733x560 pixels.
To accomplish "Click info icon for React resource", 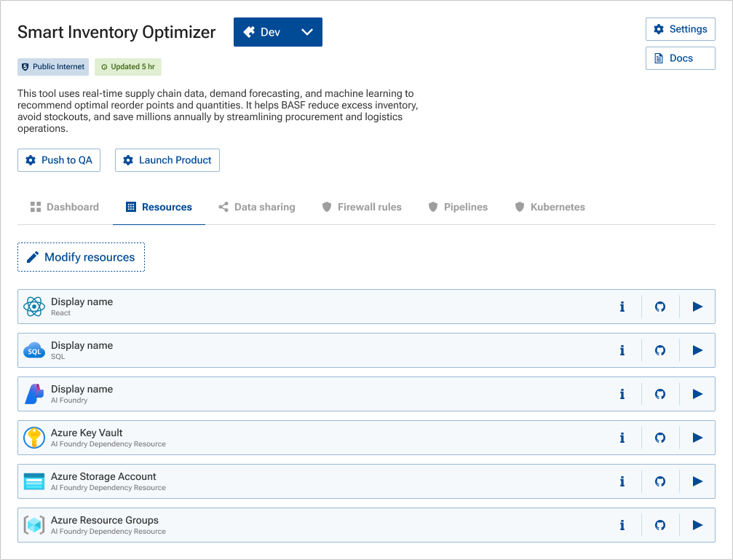I will pos(622,307).
